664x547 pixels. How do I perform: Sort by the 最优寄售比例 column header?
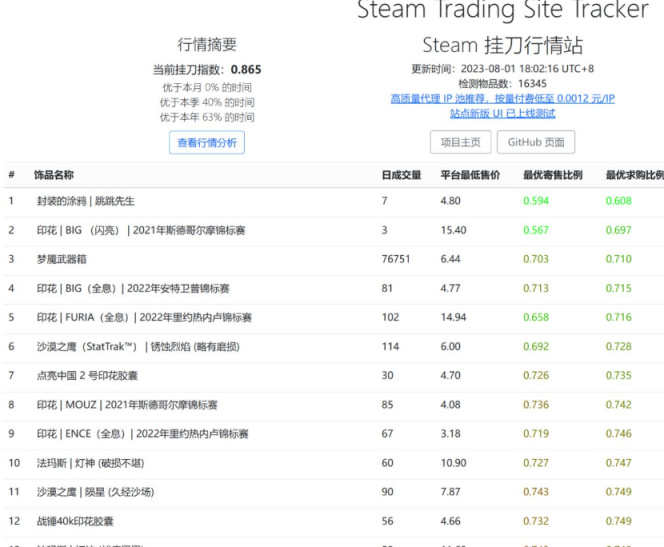click(x=553, y=175)
